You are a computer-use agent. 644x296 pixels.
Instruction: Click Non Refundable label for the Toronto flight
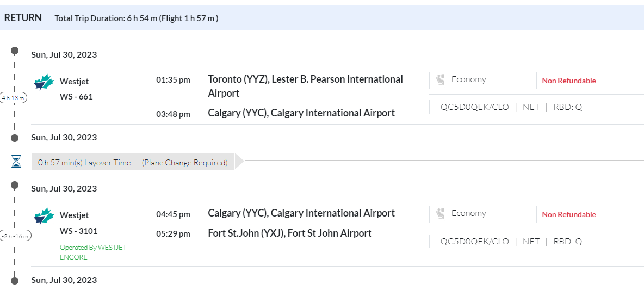(569, 81)
